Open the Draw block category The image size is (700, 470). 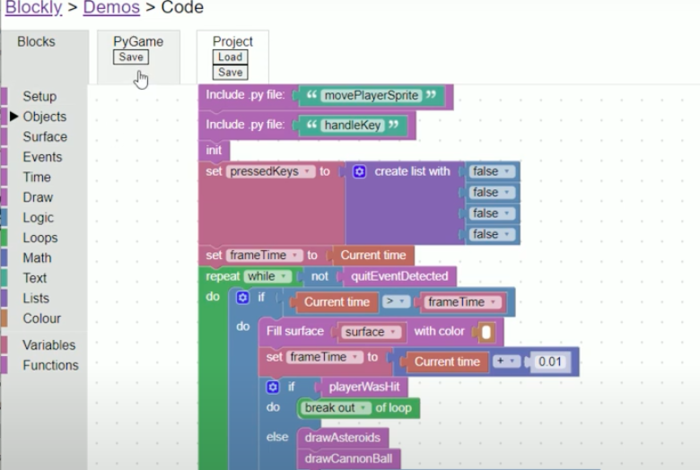(x=38, y=197)
